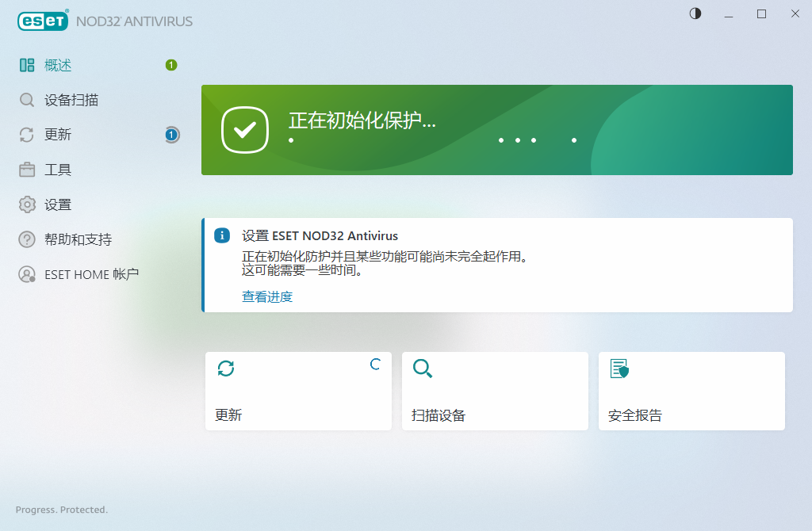Click the 工具 briefcase icon in sidebar
The image size is (812, 531).
coord(27,170)
